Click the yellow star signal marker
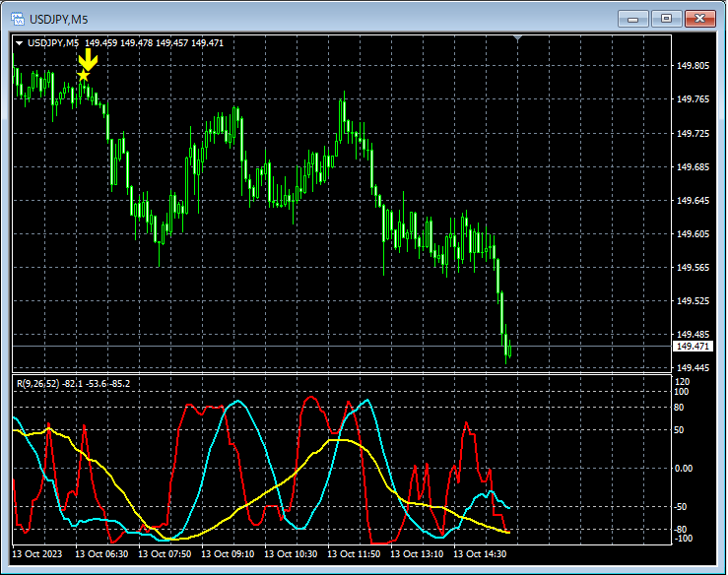Image resolution: width=728 pixels, height=575 pixels. (84, 76)
